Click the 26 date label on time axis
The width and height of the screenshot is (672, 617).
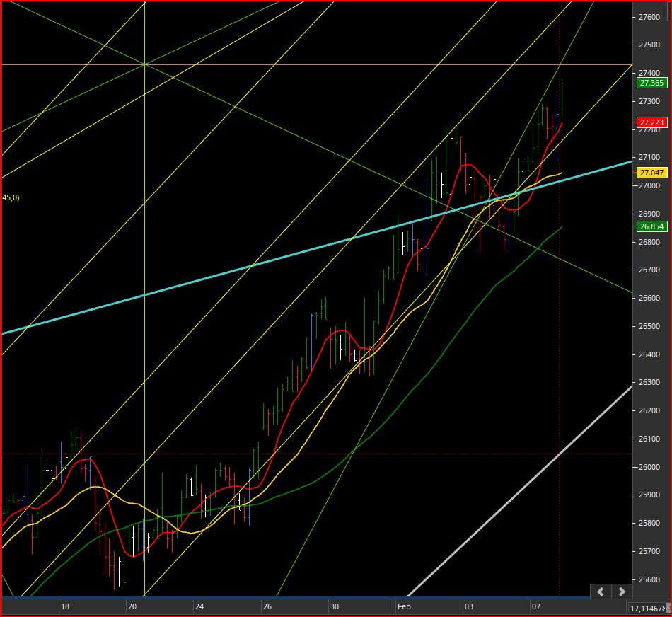tap(267, 606)
